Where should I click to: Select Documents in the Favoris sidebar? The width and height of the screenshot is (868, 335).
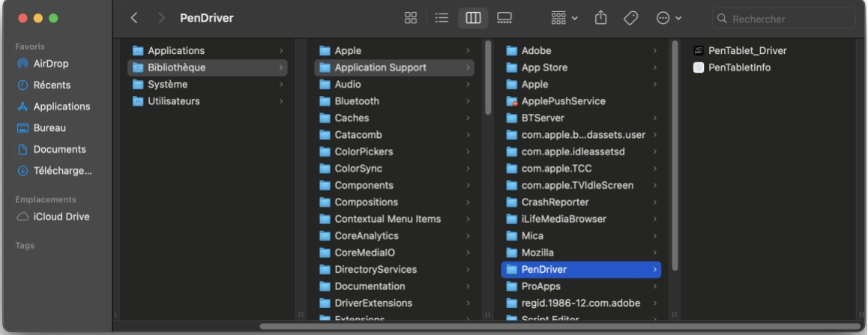coord(59,149)
